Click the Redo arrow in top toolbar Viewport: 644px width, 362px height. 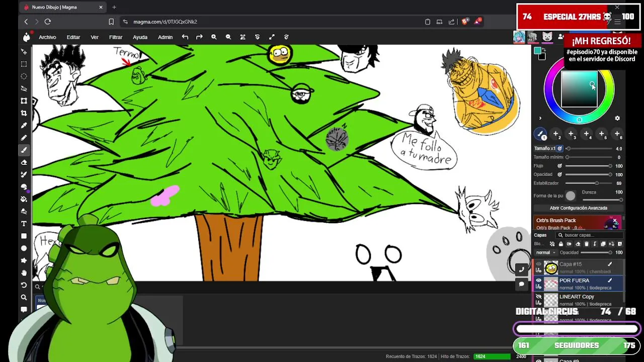point(199,37)
